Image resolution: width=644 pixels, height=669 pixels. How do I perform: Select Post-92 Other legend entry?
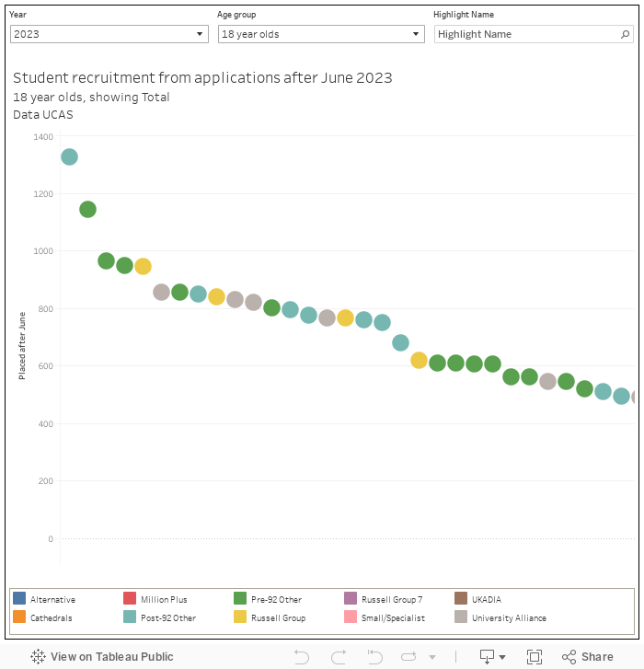pyautogui.click(x=130, y=618)
